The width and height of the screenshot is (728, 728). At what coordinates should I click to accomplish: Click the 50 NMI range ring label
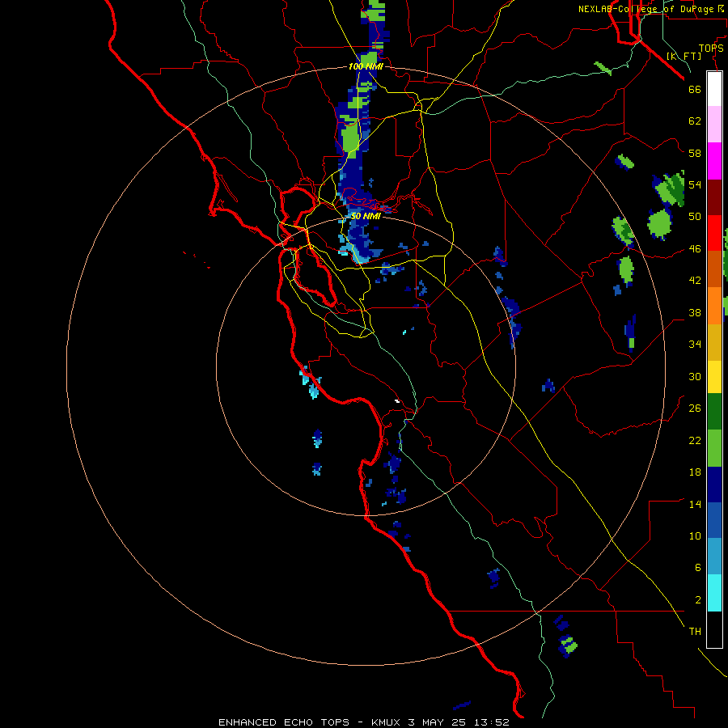click(x=366, y=216)
